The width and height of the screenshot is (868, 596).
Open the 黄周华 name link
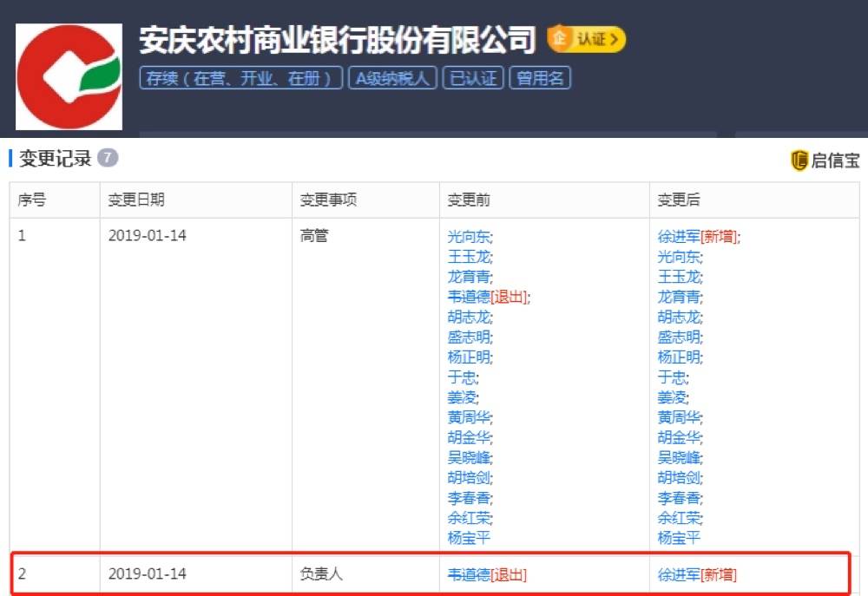click(x=470, y=417)
